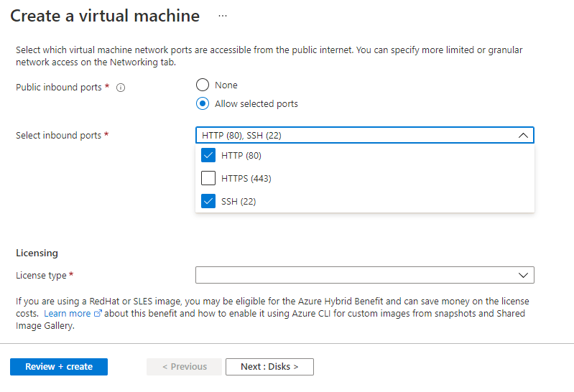Open the License type dropdown field
The image size is (574, 392).
(x=352, y=275)
